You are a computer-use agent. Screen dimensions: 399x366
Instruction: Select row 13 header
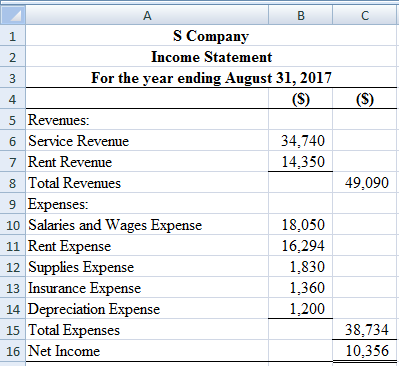13,288
